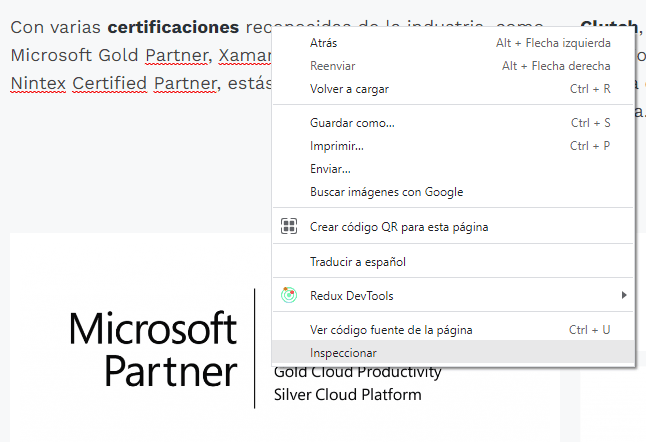Expand Redux DevTools submenu arrow
This screenshot has width=646, height=442.
tap(624, 295)
